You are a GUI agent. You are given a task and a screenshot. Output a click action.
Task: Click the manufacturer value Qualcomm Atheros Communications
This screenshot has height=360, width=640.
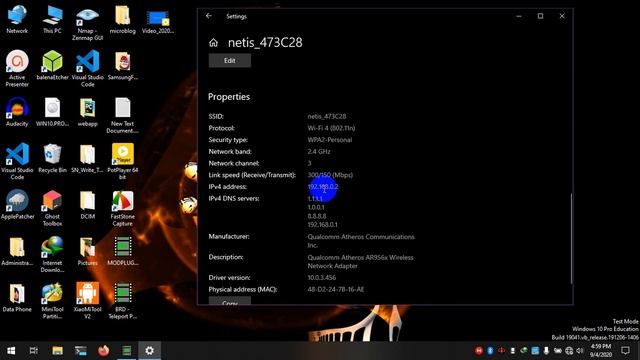[361, 241]
